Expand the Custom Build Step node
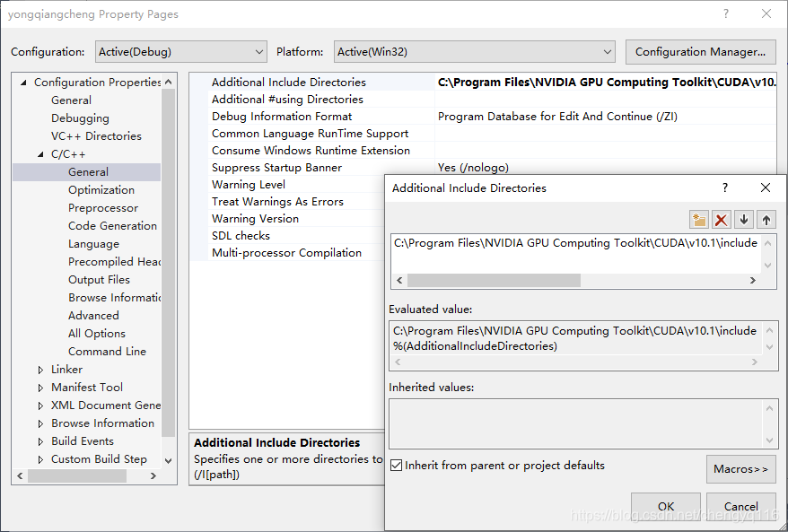This screenshot has height=532, width=788. tap(40, 459)
